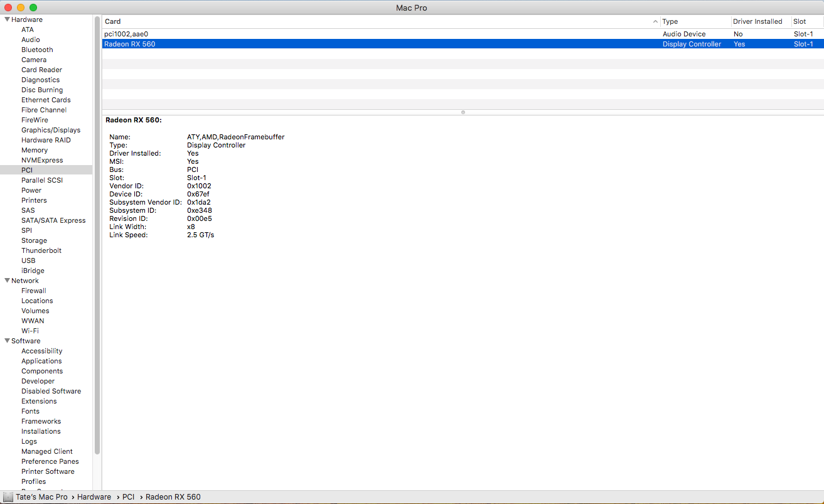Screen dimensions: 824x504
Task: Select Fibre Channel entry
Action: tap(44, 110)
